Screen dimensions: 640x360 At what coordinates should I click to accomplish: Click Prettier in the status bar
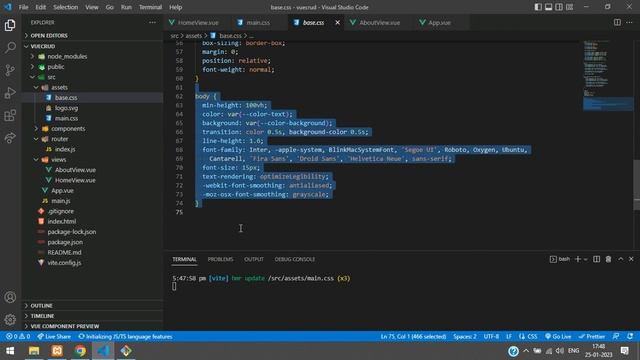click(x=591, y=336)
